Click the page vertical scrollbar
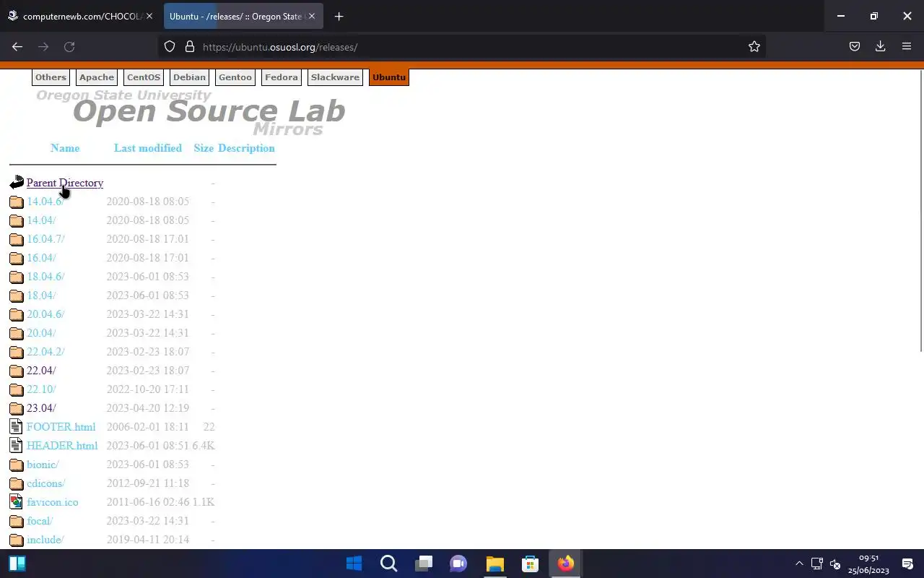Viewport: 924px width, 578px height. click(x=921, y=210)
